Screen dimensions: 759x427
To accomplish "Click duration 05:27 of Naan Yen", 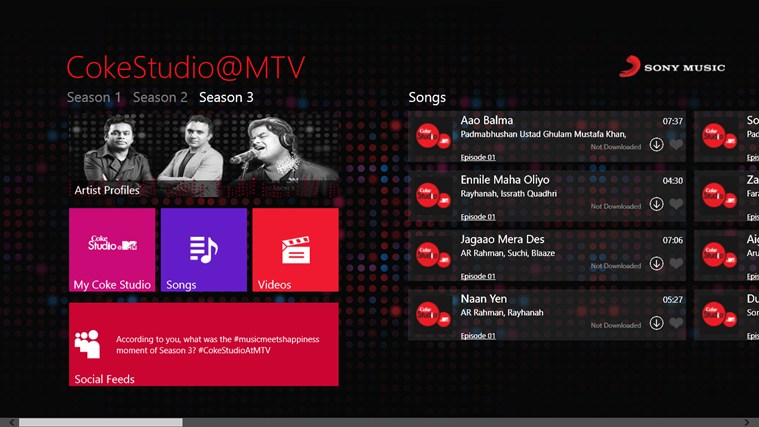I will [672, 300].
